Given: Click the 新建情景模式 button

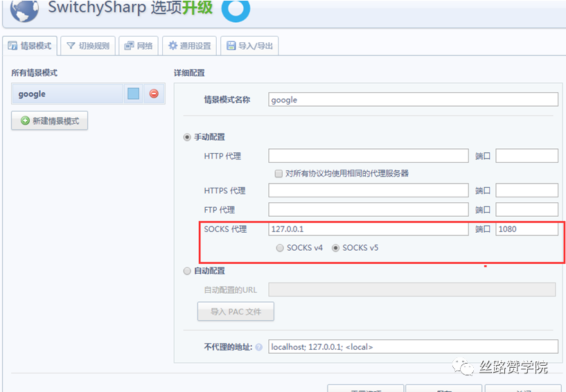Looking at the screenshot, I should (x=49, y=121).
